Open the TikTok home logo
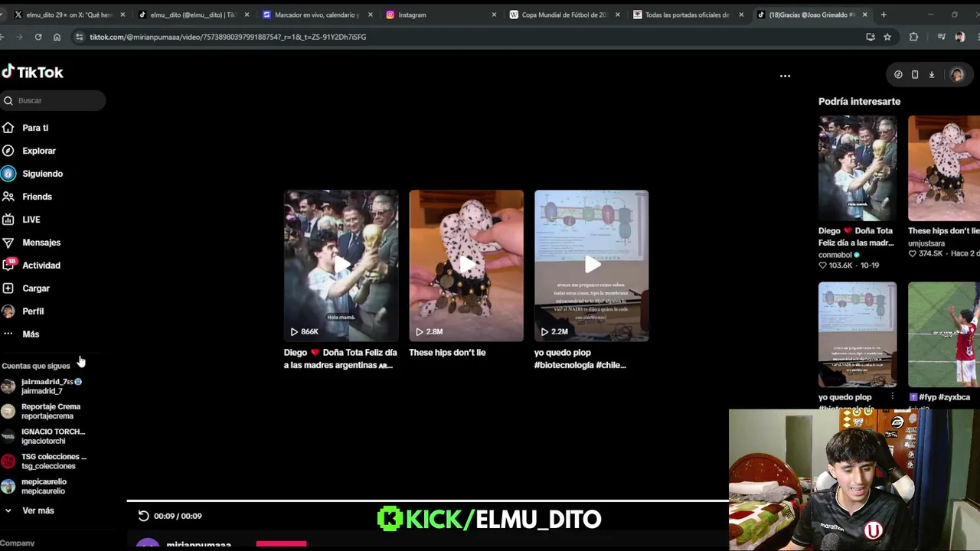 tap(32, 72)
